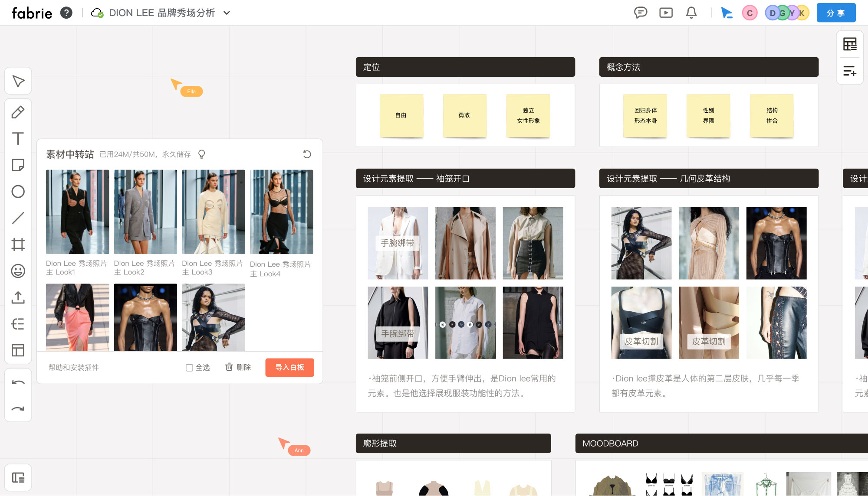Expand the project title dropdown chevron
The width and height of the screenshot is (868, 496).
coord(227,13)
